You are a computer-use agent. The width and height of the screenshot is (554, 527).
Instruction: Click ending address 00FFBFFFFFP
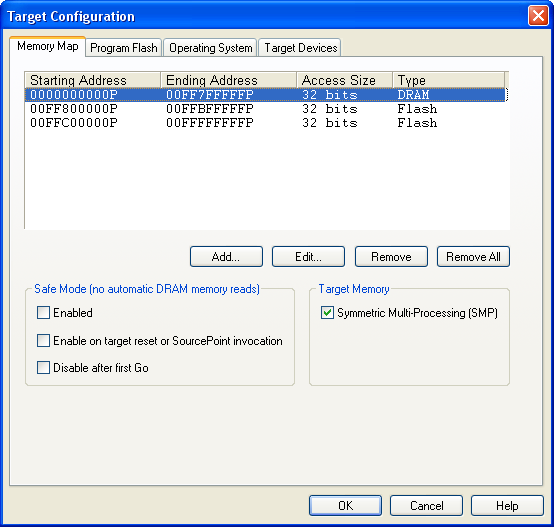pos(210,109)
